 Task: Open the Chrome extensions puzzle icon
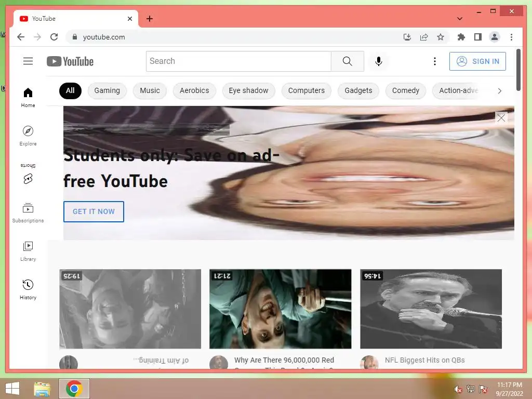click(461, 37)
